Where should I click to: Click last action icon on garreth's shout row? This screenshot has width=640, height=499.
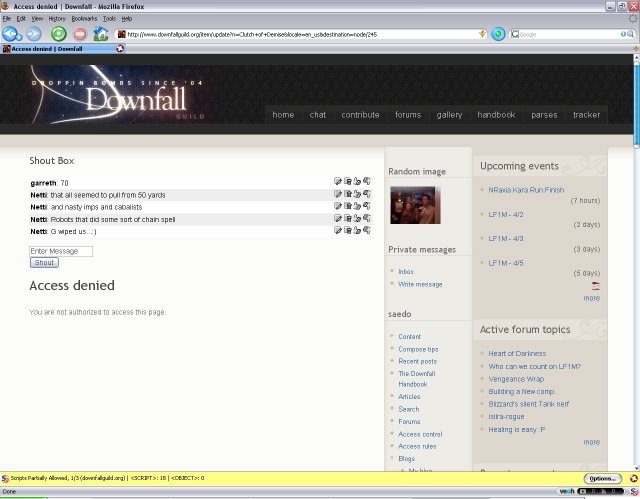click(x=367, y=181)
